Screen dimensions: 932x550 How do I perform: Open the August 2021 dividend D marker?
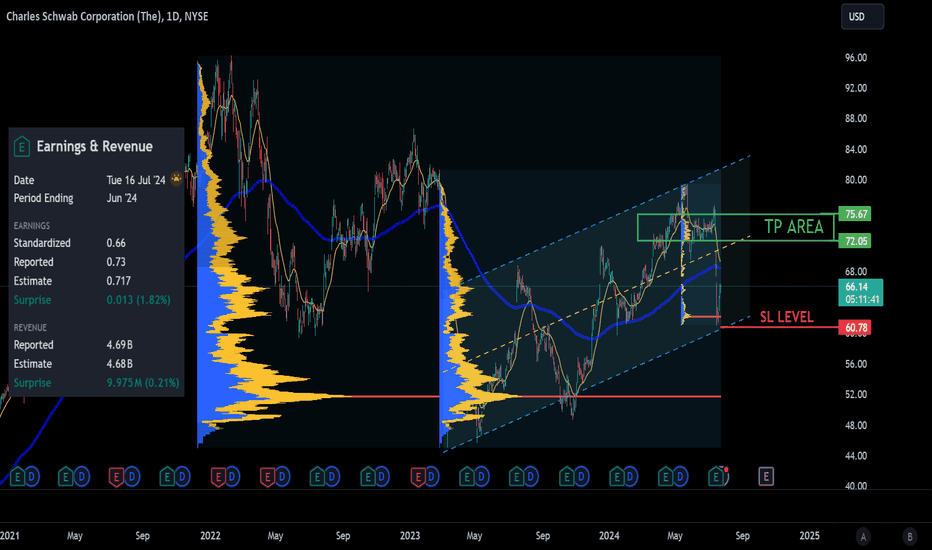(x=132, y=477)
